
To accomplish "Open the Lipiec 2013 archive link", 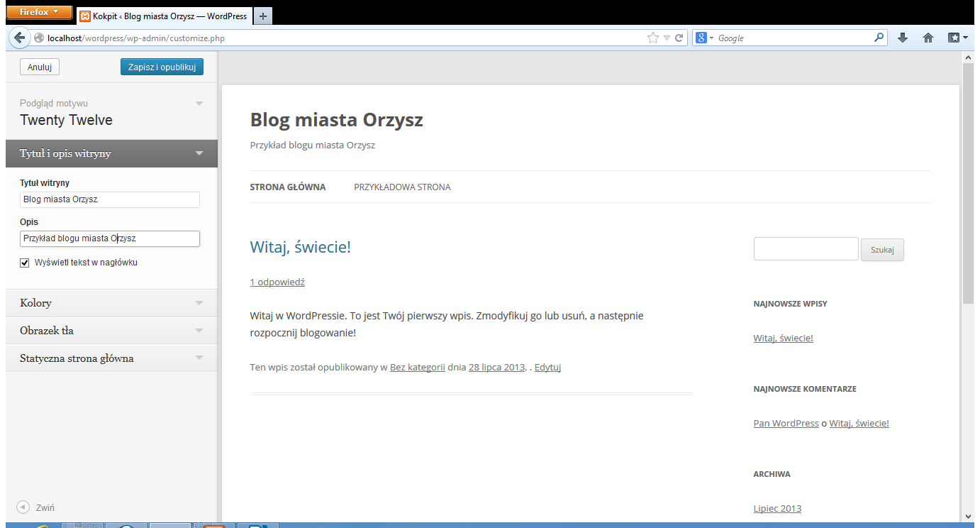I will (777, 508).
